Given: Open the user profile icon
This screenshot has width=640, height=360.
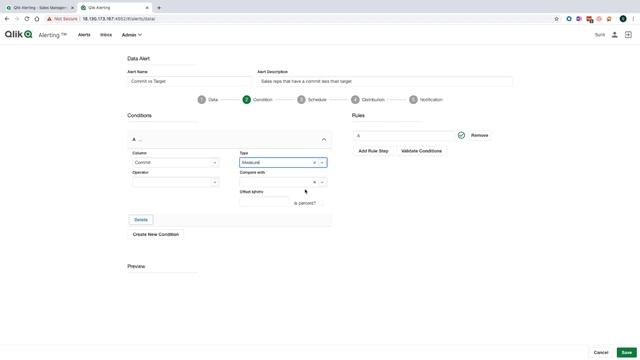Looking at the screenshot, I should coord(614,35).
